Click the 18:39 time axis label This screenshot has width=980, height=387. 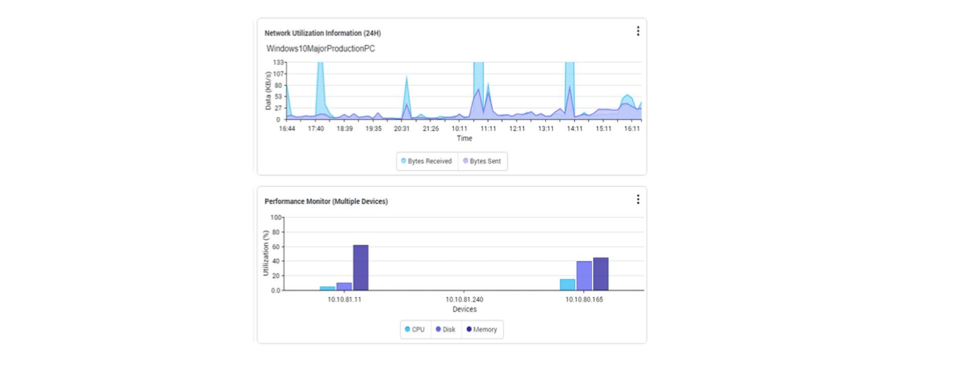pyautogui.click(x=345, y=128)
